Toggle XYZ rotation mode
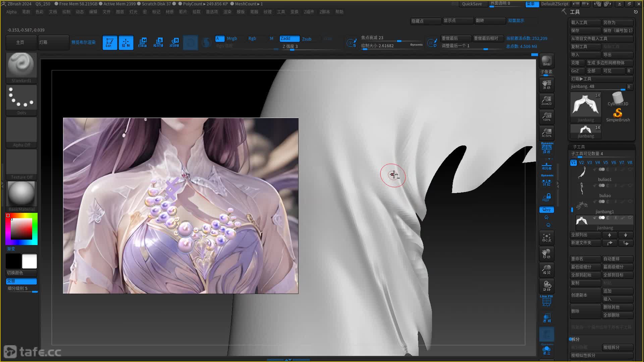 [x=546, y=210]
